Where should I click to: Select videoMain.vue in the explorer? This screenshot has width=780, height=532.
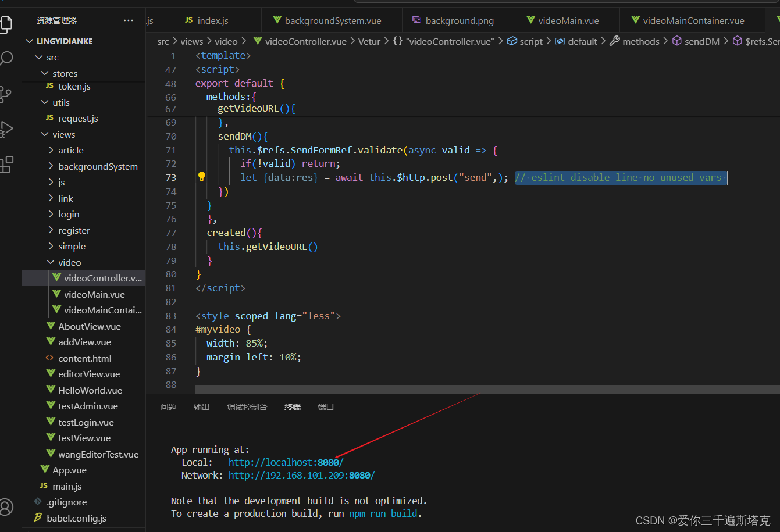pos(97,294)
